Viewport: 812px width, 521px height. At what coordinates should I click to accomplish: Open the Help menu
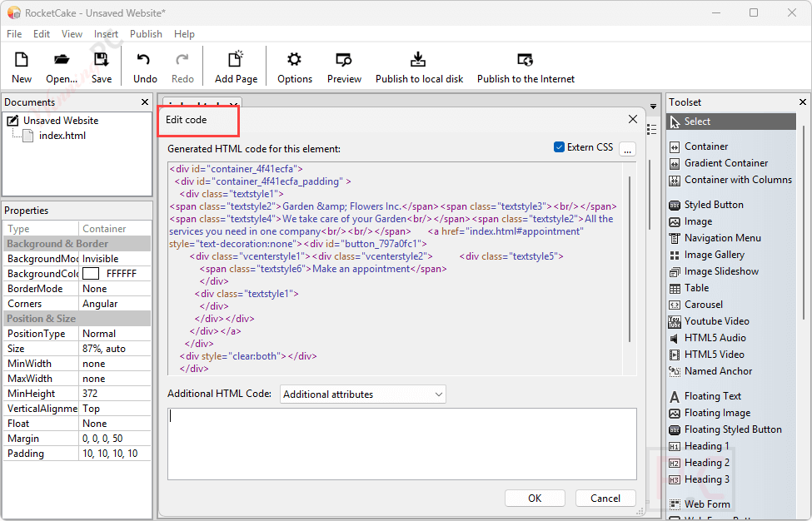coord(184,34)
